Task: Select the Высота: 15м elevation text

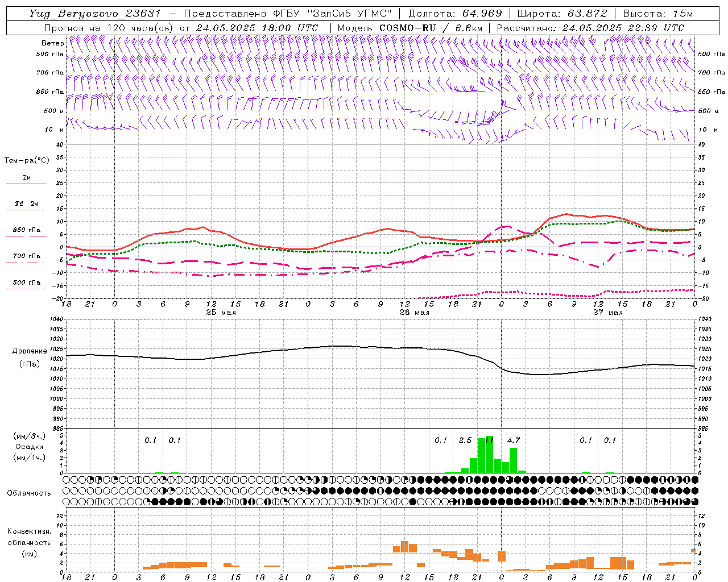Action: pyautogui.click(x=658, y=14)
